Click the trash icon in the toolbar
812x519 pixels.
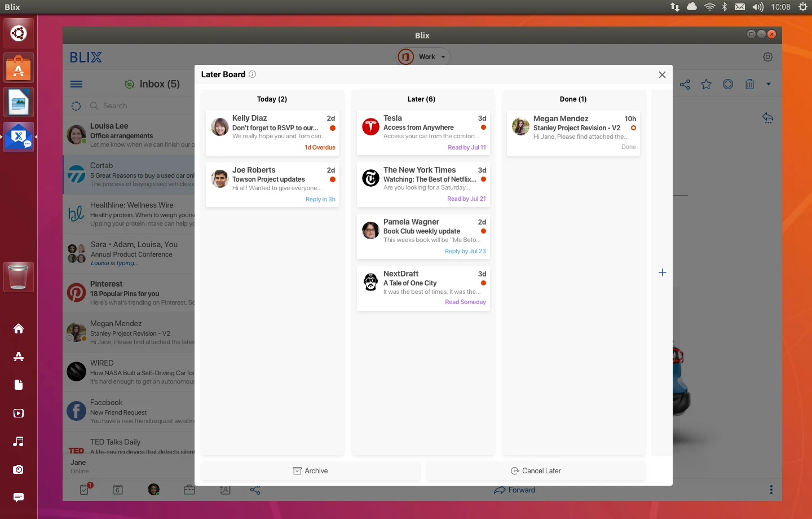tap(749, 84)
